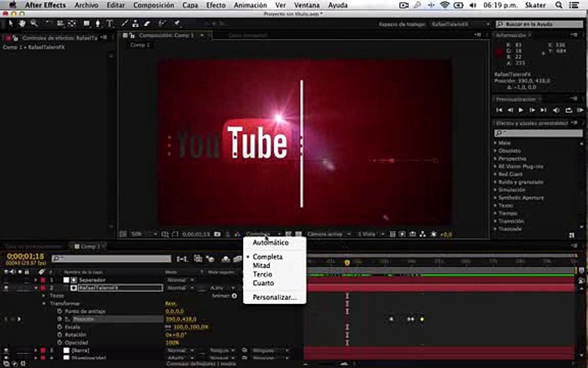Image resolution: width=588 pixels, height=368 pixels.
Task: Select the Clone Stamp tool
Action: click(135, 24)
